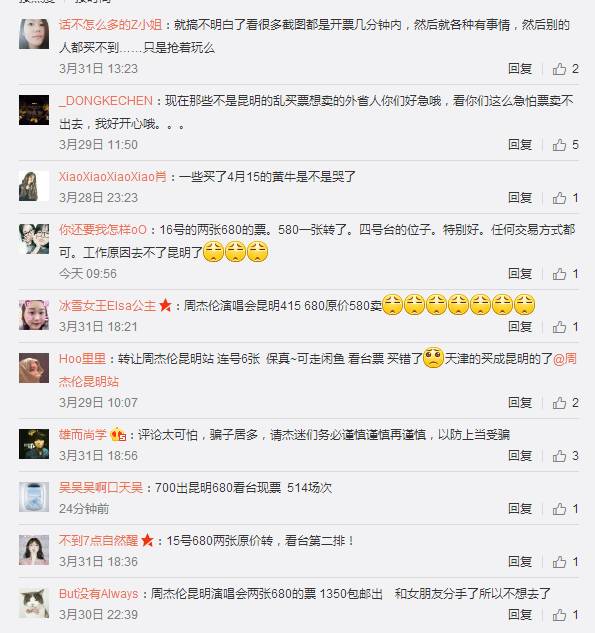Like the comment posted 24分钟前

point(565,509)
